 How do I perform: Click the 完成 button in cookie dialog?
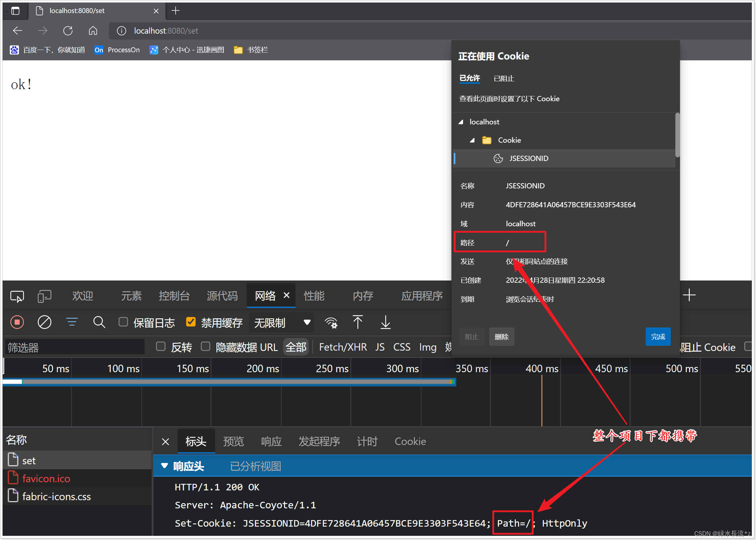658,337
